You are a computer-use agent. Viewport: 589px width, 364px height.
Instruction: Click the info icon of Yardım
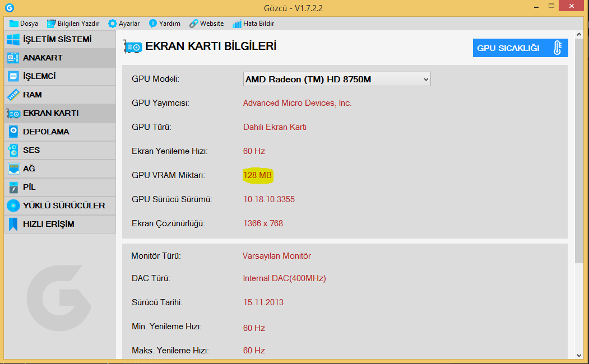(x=152, y=24)
